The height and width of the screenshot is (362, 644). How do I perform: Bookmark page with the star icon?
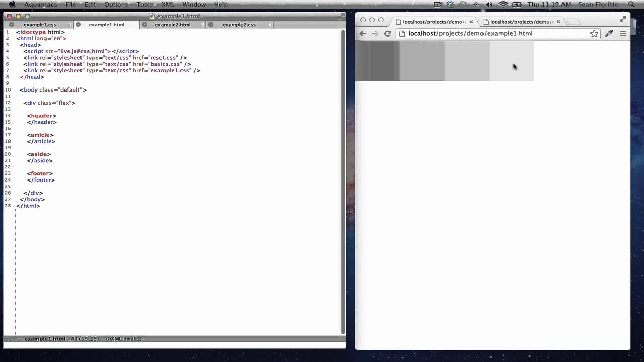[x=594, y=34]
